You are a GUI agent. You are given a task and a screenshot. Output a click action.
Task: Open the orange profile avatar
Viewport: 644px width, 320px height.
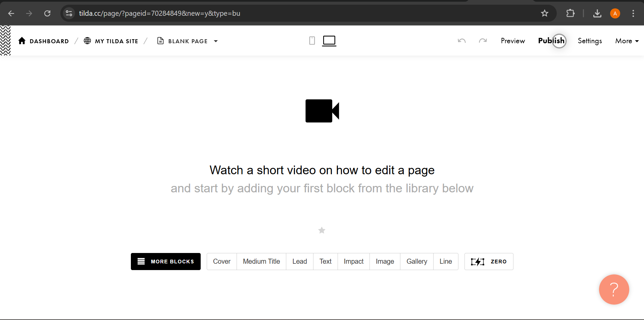(615, 13)
